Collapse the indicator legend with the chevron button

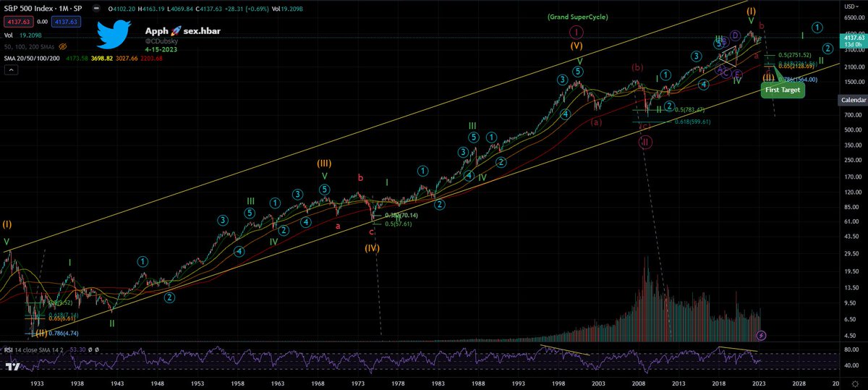point(11,70)
